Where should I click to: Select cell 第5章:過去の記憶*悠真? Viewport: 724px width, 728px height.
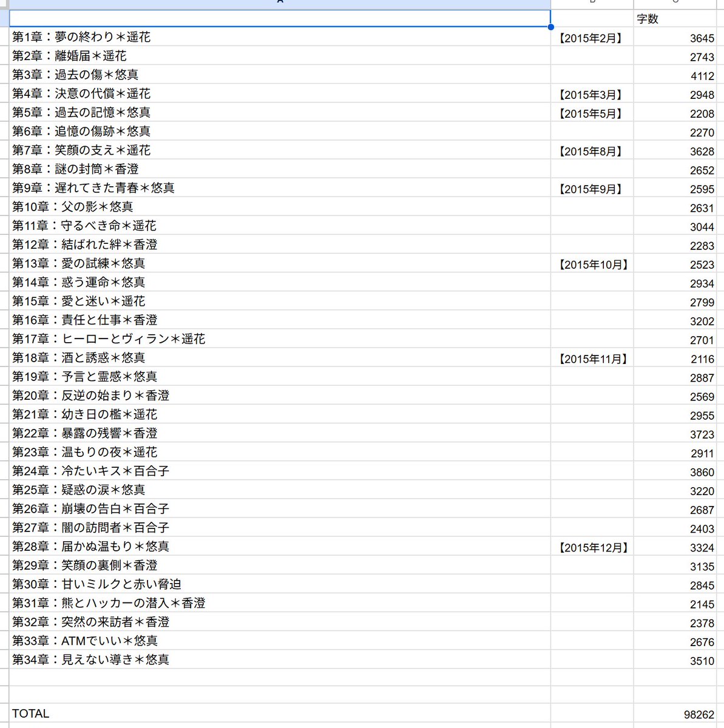280,112
